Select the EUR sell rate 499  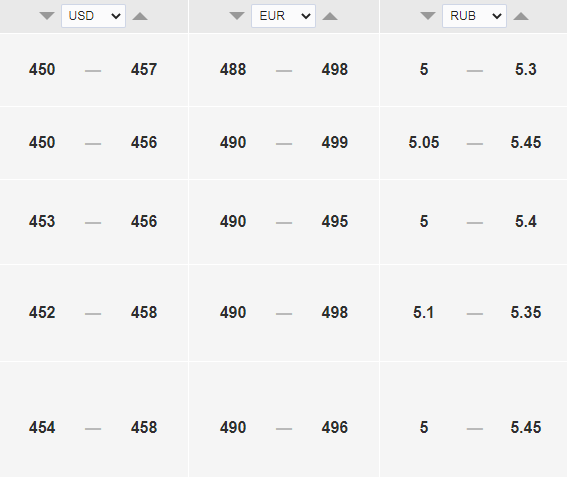tap(335, 142)
